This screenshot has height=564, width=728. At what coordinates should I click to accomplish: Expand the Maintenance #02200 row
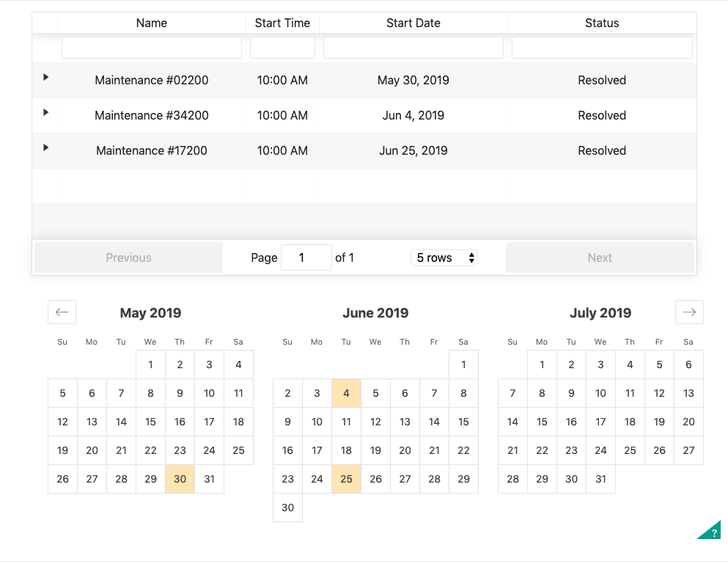pyautogui.click(x=45, y=77)
